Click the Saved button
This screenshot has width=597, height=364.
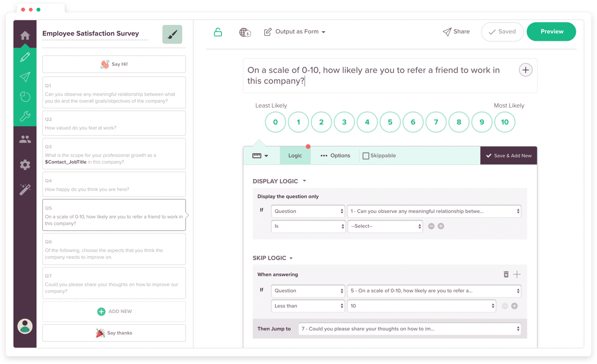502,32
